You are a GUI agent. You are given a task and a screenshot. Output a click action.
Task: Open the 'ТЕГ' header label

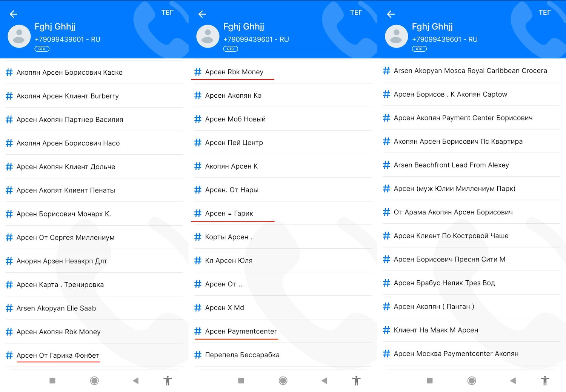pyautogui.click(x=168, y=12)
